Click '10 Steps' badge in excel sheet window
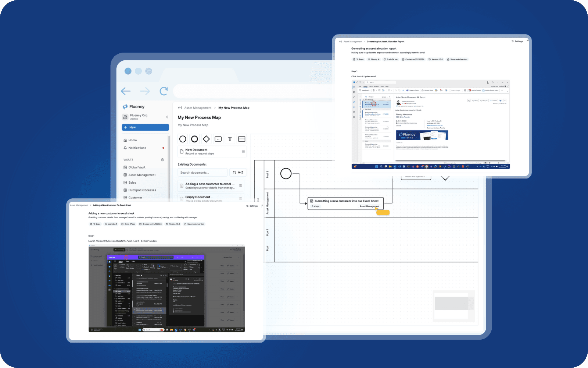 (96, 224)
